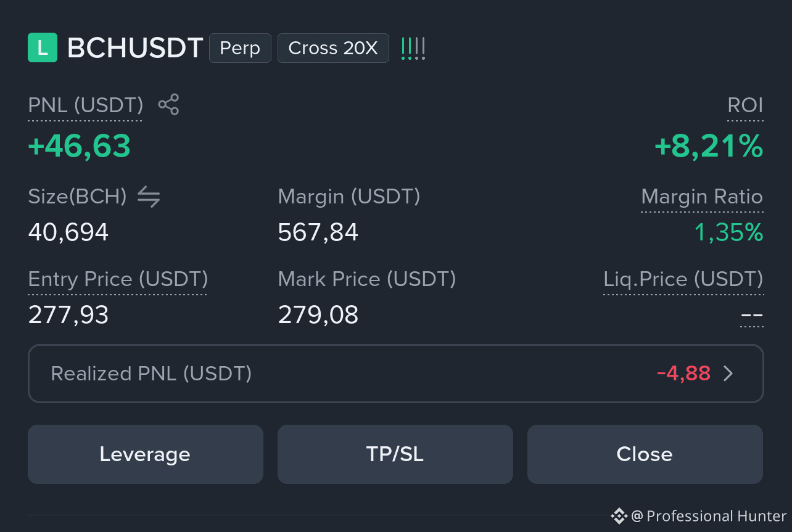
Task: Click the share PNL icon
Action: (x=168, y=104)
